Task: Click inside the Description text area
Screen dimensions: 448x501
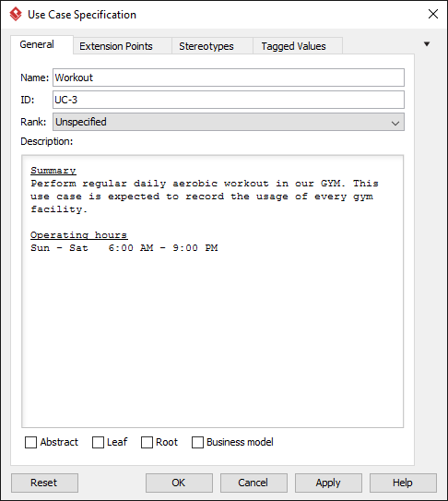Action: (x=212, y=292)
